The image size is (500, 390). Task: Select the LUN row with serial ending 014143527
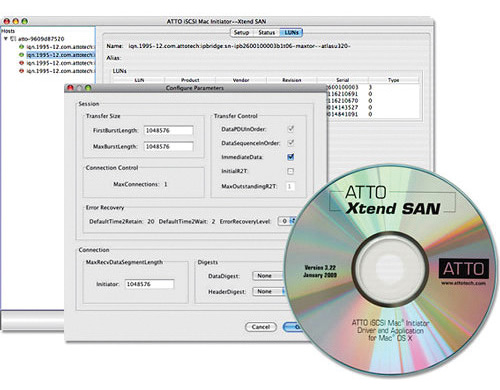pyautogui.click(x=373, y=107)
